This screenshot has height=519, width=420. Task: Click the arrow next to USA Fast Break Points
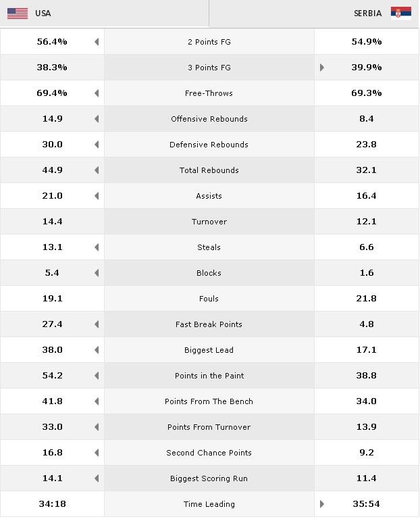pos(97,324)
